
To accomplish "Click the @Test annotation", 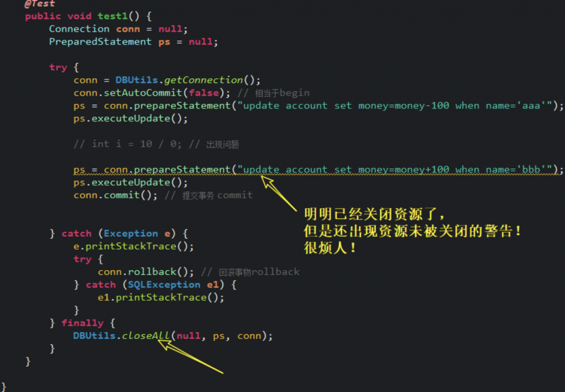I will pos(40,4).
